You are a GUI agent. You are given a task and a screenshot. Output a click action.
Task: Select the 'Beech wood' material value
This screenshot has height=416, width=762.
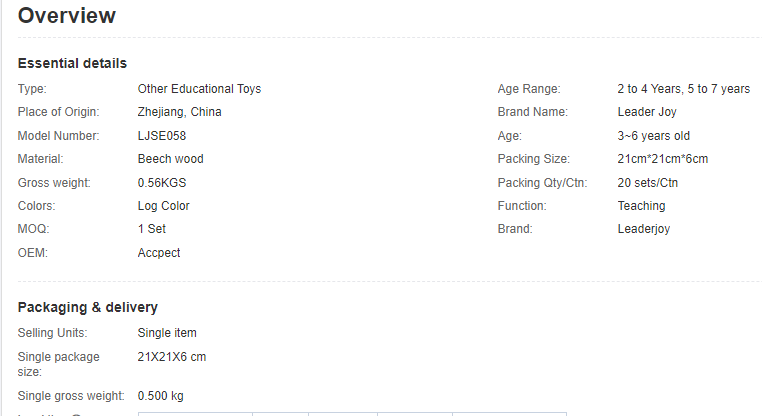point(171,159)
